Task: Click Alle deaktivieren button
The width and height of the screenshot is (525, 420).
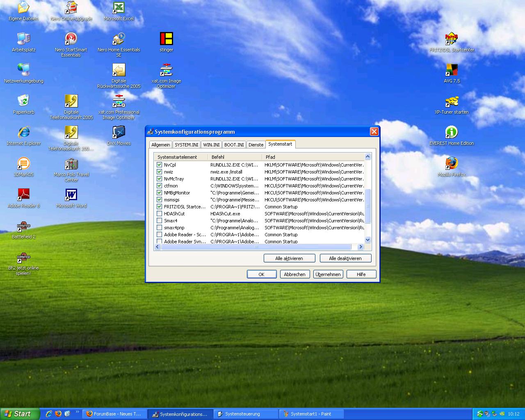Action: [345, 258]
